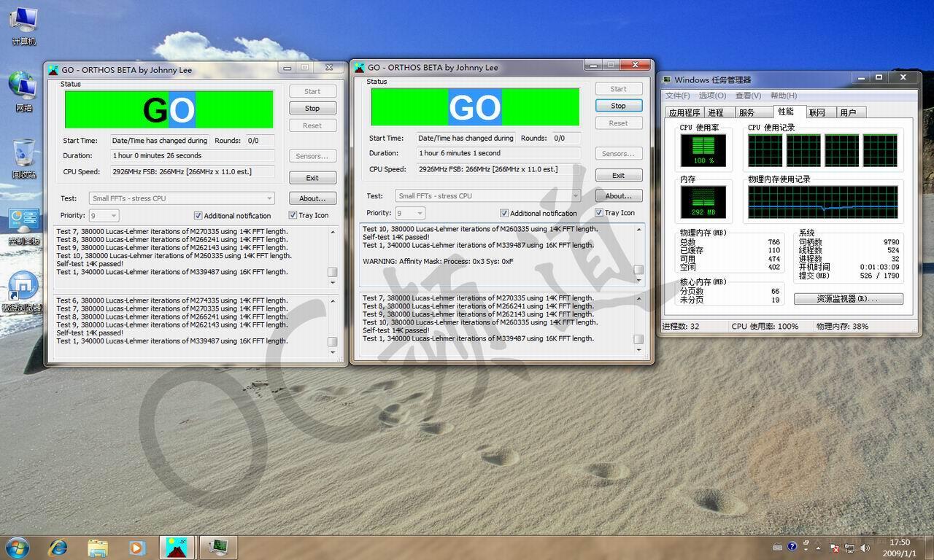Click the green GO status bar in left ORTHOS

169,109
